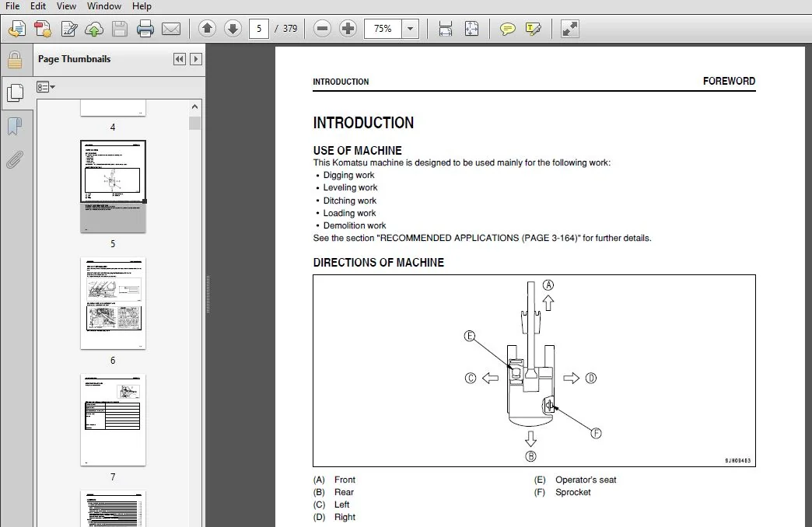Open the Attachments paperclip panel

(15, 160)
